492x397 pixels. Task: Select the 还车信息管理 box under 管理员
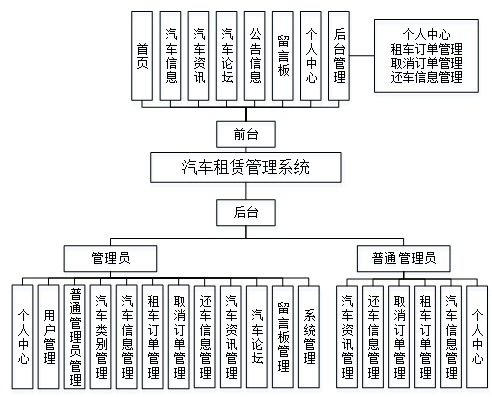point(205,337)
